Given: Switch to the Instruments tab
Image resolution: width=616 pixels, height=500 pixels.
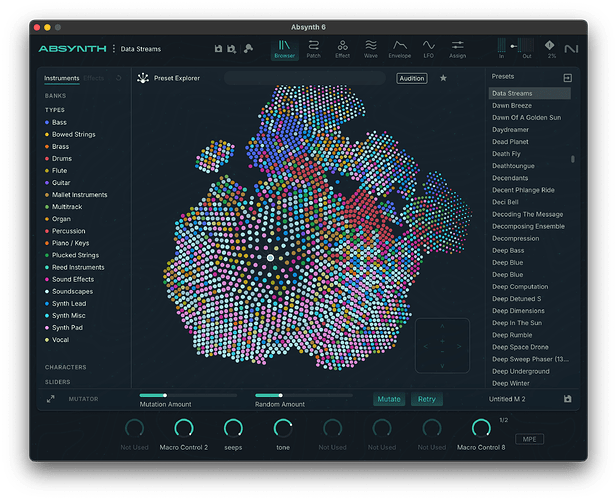Looking at the screenshot, I should 61,78.
